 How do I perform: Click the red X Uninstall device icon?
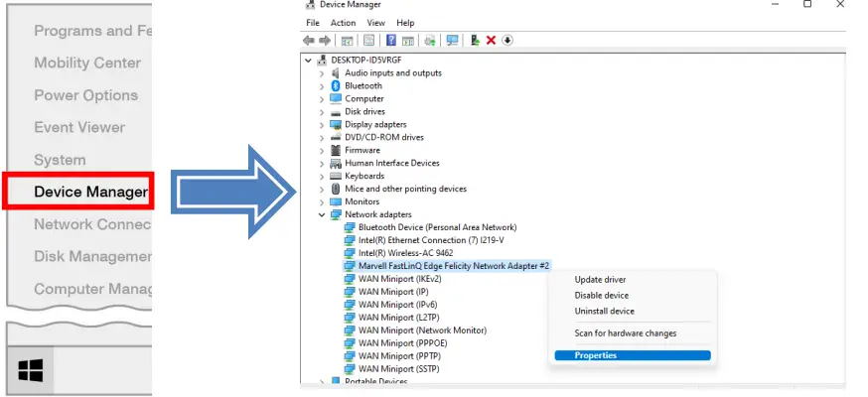(491, 41)
